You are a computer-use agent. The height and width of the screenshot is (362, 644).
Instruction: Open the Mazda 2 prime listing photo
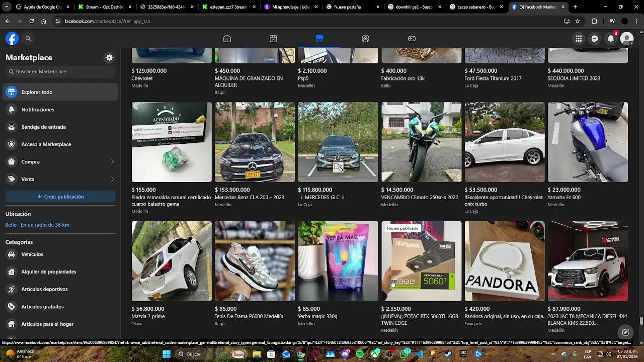[x=172, y=261]
